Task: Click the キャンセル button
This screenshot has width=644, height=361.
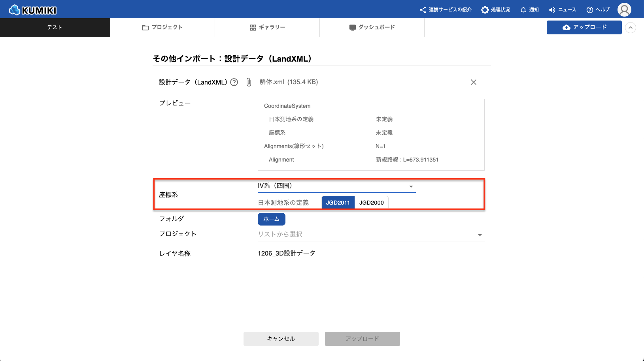Action: click(x=281, y=339)
